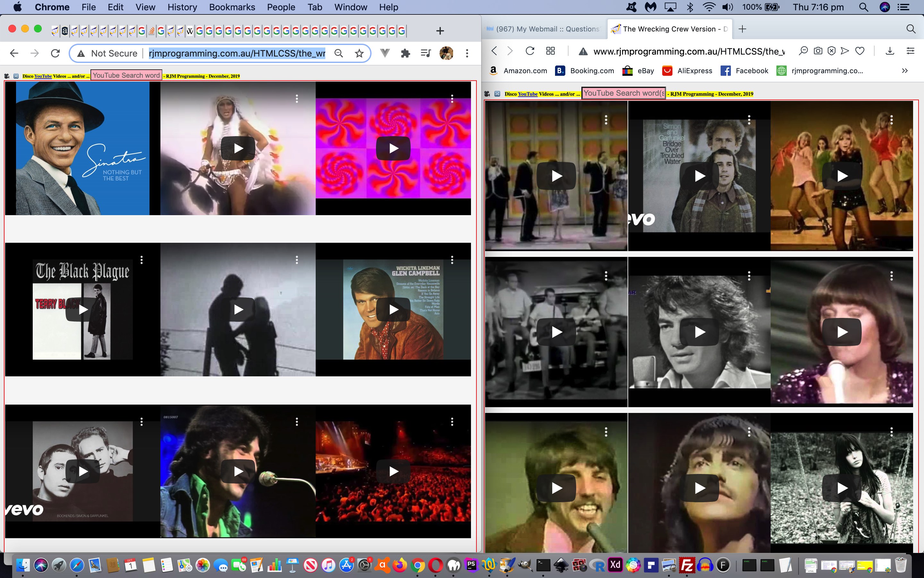Select the Chrome address bar URL

point(237,53)
